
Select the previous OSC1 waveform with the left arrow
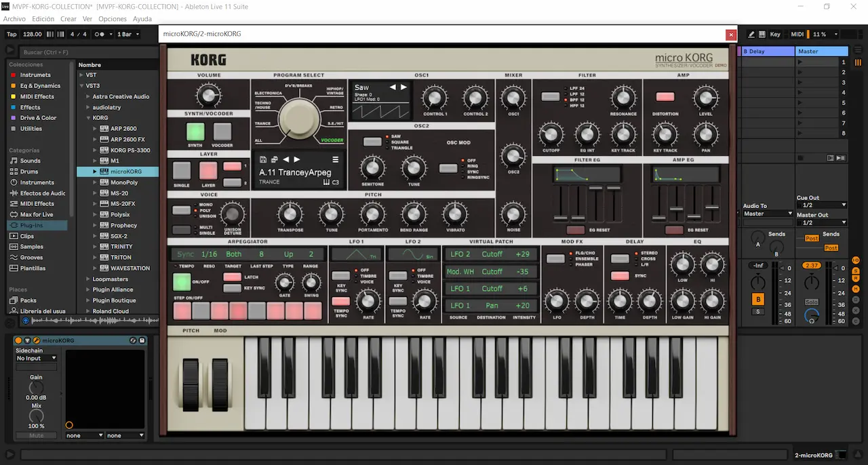click(392, 87)
